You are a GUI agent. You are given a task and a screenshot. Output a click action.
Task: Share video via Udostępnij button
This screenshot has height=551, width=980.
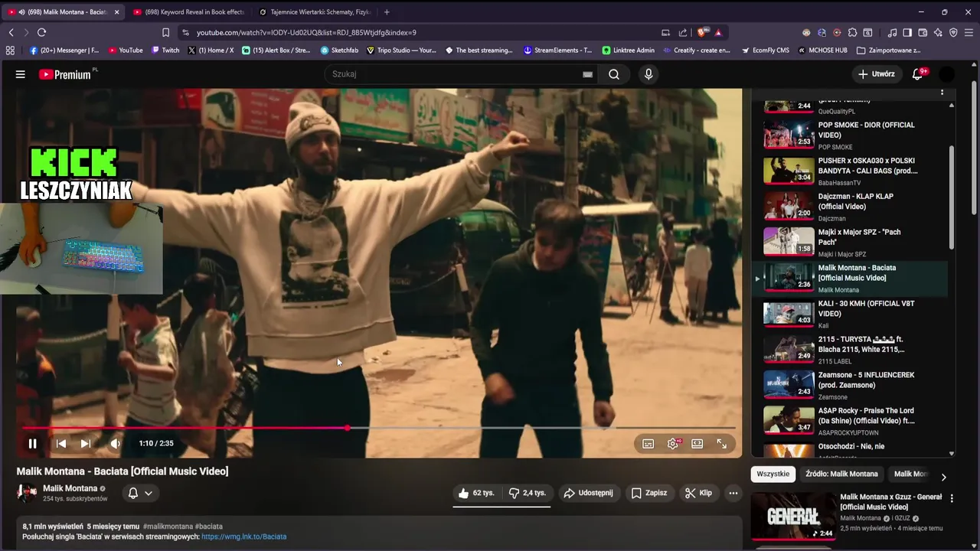[588, 493]
